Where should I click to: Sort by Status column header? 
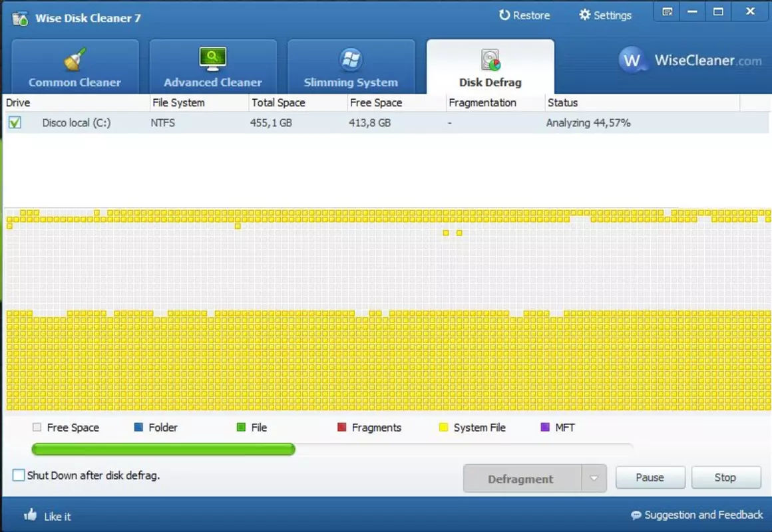pyautogui.click(x=642, y=102)
